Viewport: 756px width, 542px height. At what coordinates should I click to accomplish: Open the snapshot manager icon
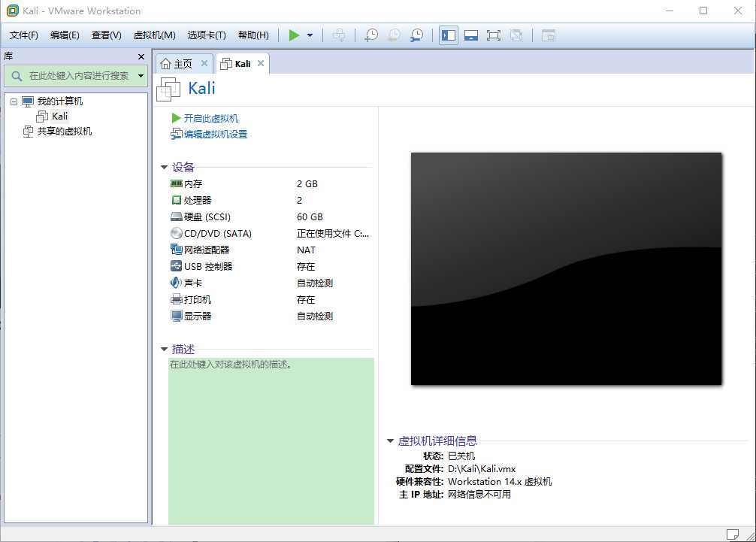416,35
